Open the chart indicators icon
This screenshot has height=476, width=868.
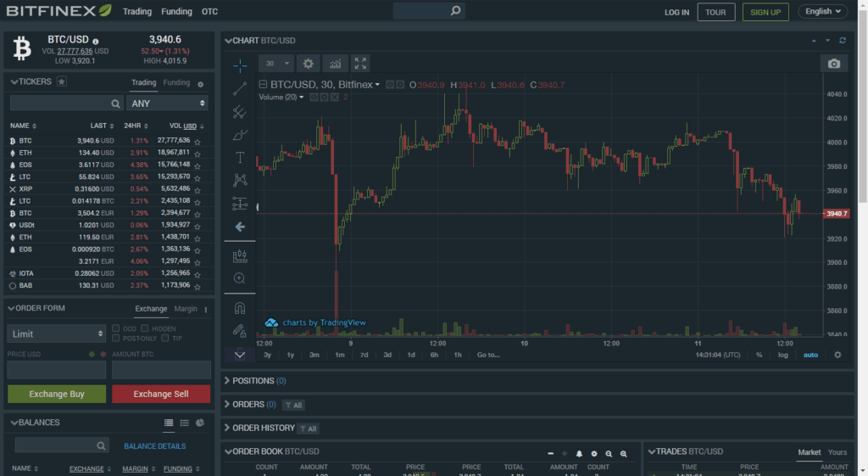pyautogui.click(x=336, y=64)
